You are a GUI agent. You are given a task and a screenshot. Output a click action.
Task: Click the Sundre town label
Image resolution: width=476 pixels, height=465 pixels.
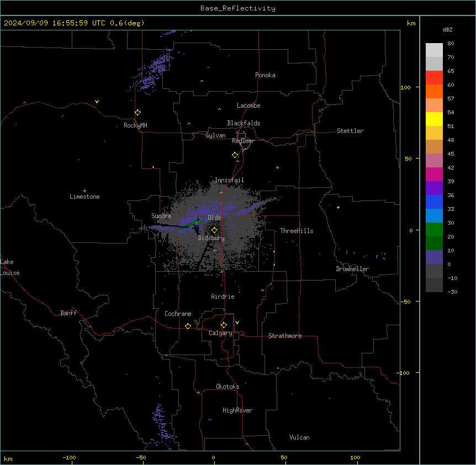coord(161,216)
